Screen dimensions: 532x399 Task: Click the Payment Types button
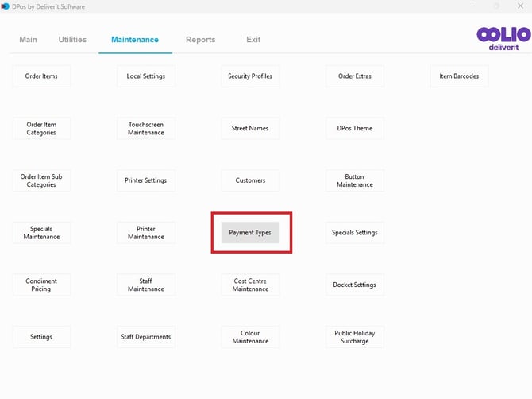(x=250, y=233)
